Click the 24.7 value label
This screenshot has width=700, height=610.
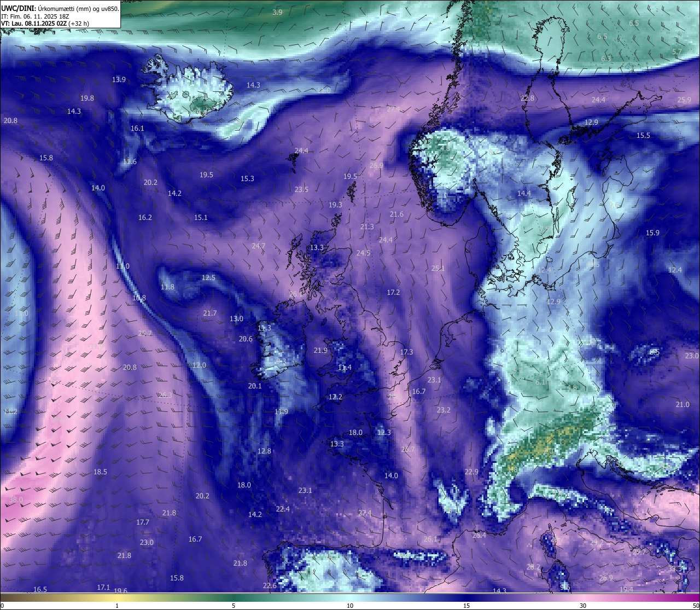pos(258,246)
